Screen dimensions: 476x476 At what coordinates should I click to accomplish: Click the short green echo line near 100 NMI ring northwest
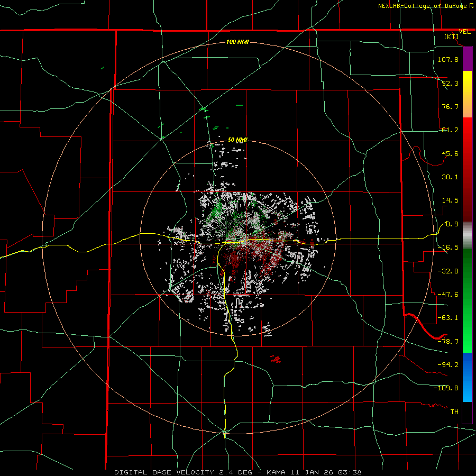[103, 68]
